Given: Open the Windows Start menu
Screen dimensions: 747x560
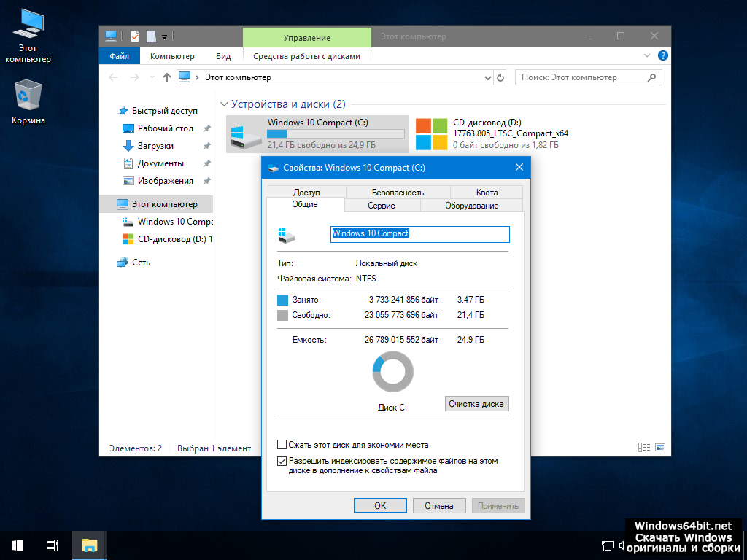Looking at the screenshot, I should tap(18, 545).
